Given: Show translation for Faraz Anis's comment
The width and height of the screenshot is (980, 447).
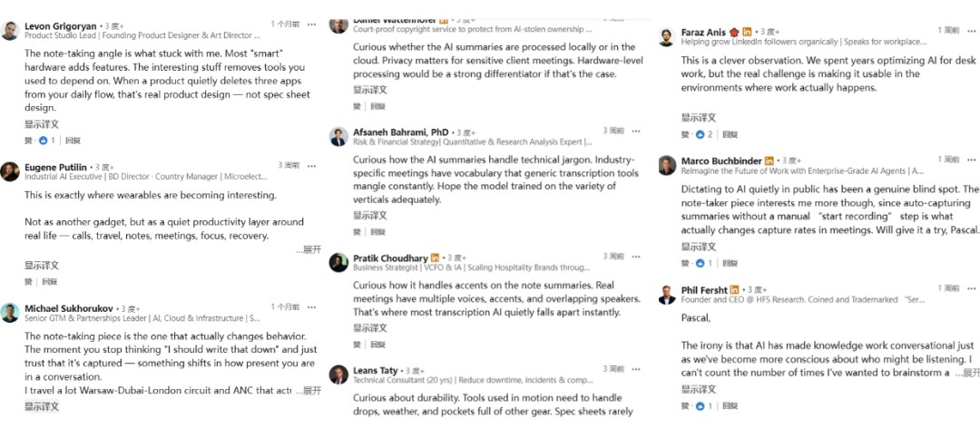Looking at the screenshot, I should 698,117.
